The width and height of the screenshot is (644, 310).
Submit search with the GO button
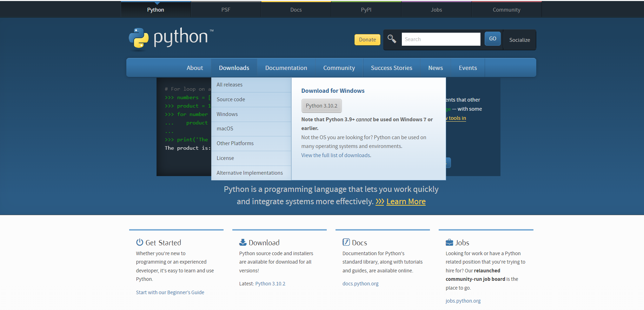pyautogui.click(x=492, y=39)
